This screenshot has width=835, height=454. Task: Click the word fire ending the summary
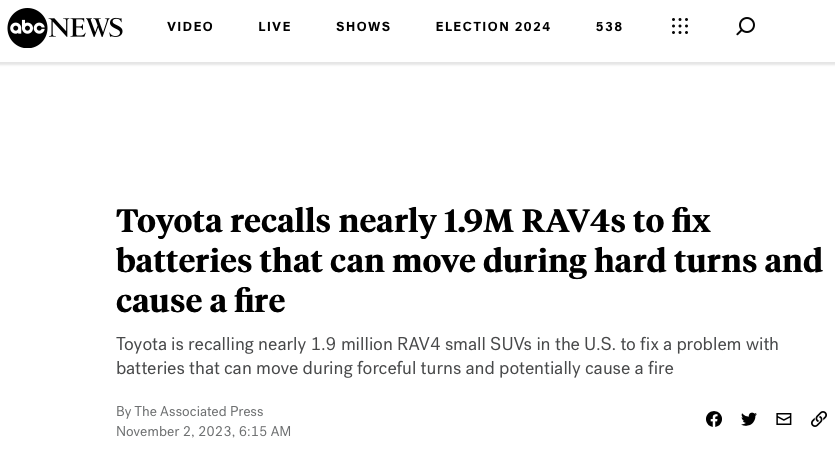(661, 368)
